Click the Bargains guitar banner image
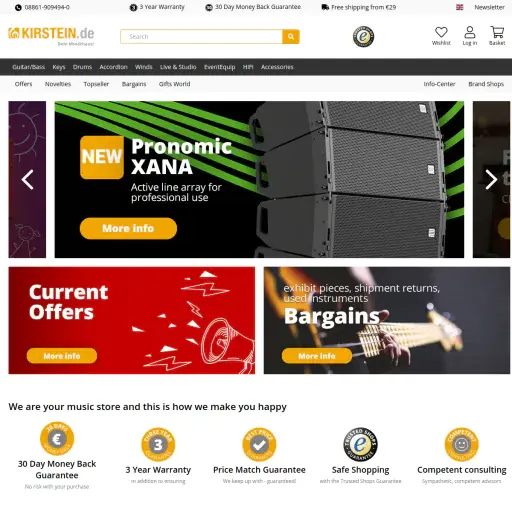 pos(387,320)
